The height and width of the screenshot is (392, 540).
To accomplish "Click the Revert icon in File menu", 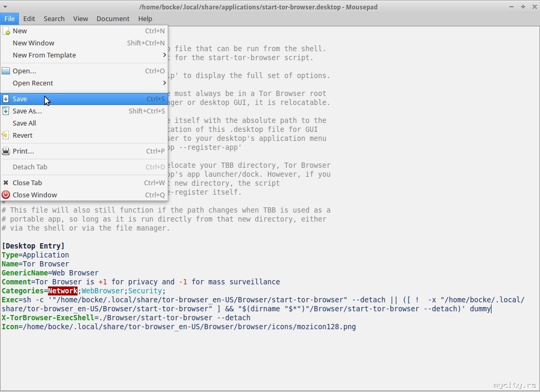I will (5, 135).
